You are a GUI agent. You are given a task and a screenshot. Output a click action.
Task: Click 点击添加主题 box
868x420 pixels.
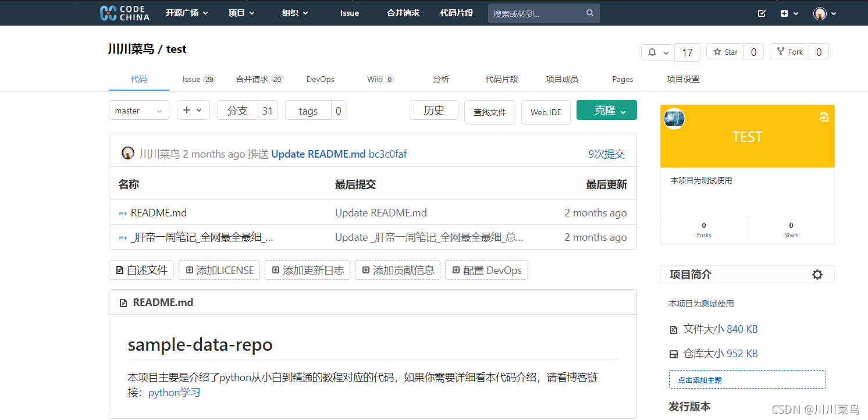[748, 379]
